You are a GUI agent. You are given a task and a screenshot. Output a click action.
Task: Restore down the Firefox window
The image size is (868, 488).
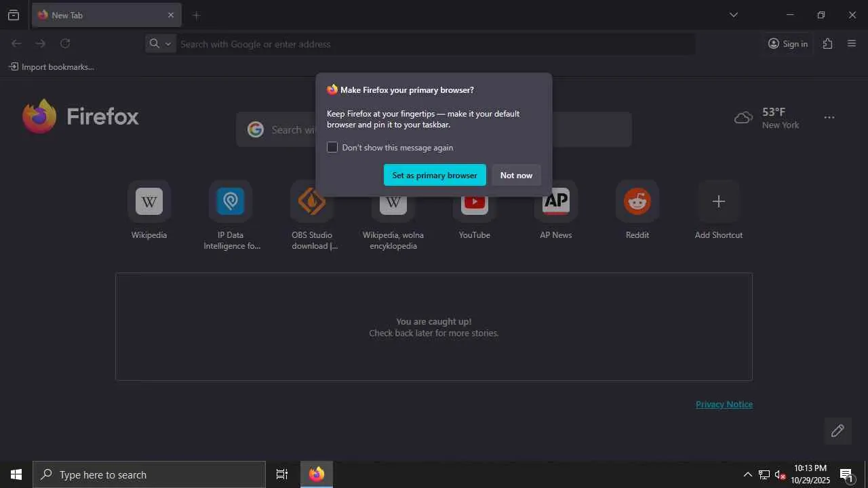tap(821, 15)
